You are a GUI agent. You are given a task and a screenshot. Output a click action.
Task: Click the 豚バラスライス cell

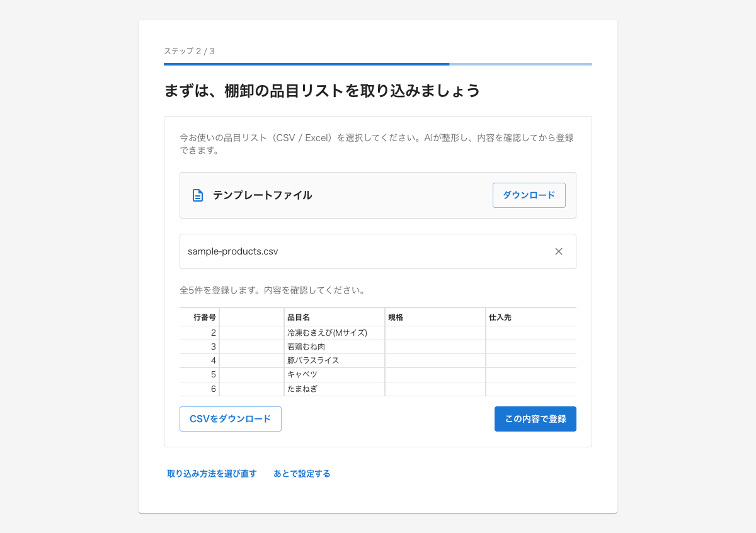(x=335, y=360)
